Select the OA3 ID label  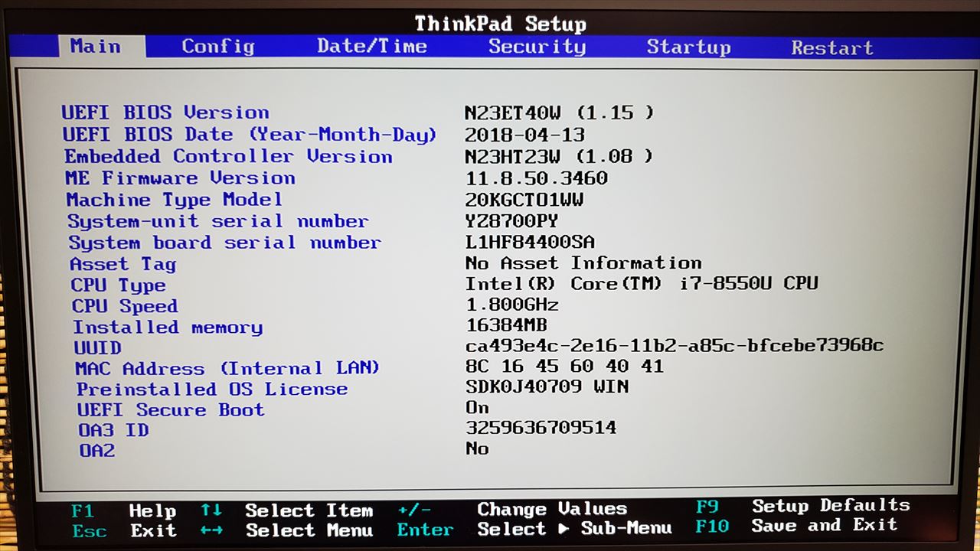[x=113, y=430]
